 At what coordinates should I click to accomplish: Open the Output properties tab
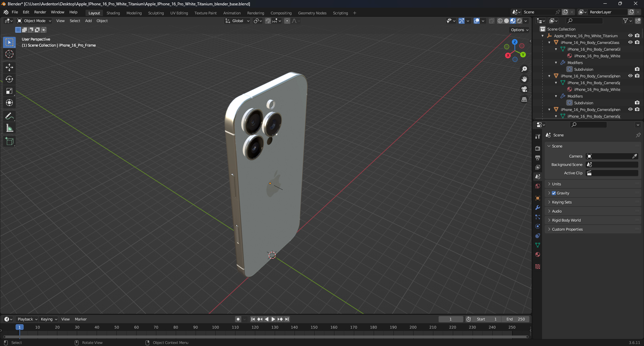click(538, 158)
